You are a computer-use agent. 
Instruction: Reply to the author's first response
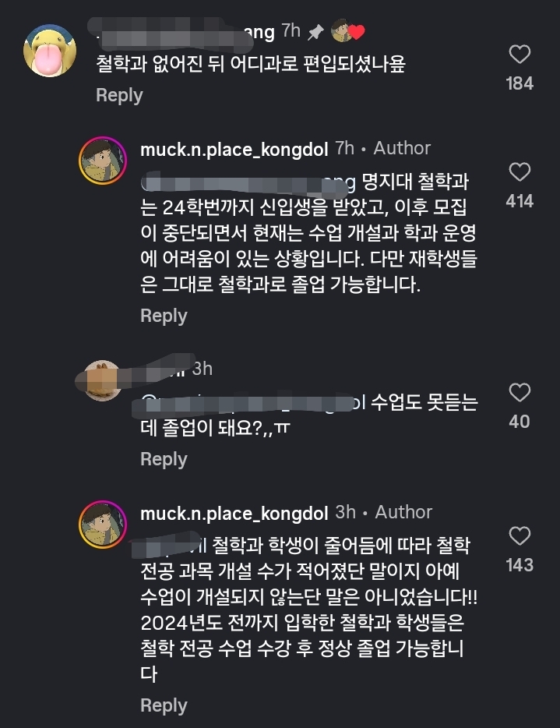pyautogui.click(x=163, y=316)
